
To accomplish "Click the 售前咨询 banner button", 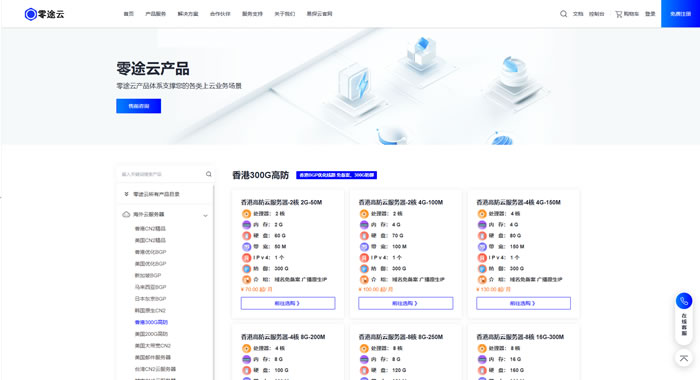I will click(x=138, y=106).
